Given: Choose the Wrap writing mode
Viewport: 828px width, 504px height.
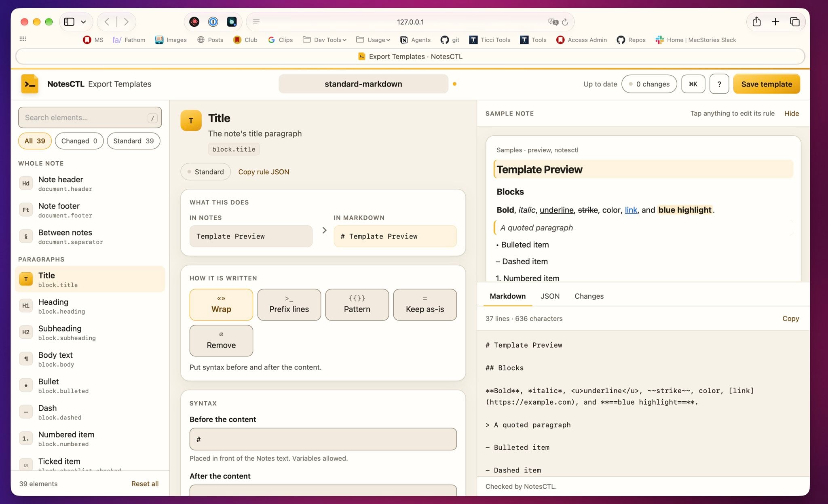Looking at the screenshot, I should [x=221, y=305].
